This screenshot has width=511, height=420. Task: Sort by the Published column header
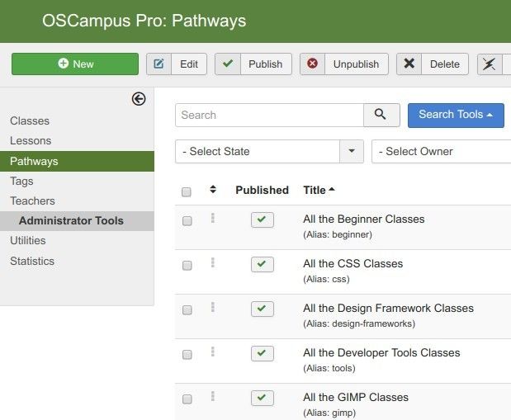pos(262,190)
